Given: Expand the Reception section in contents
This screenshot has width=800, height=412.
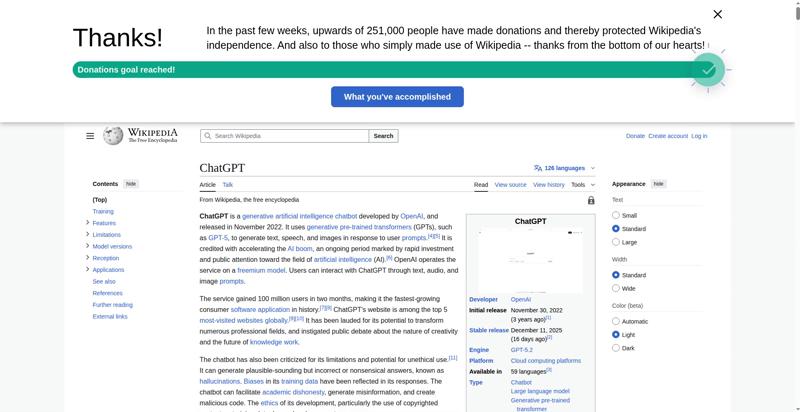Looking at the screenshot, I should tap(88, 258).
